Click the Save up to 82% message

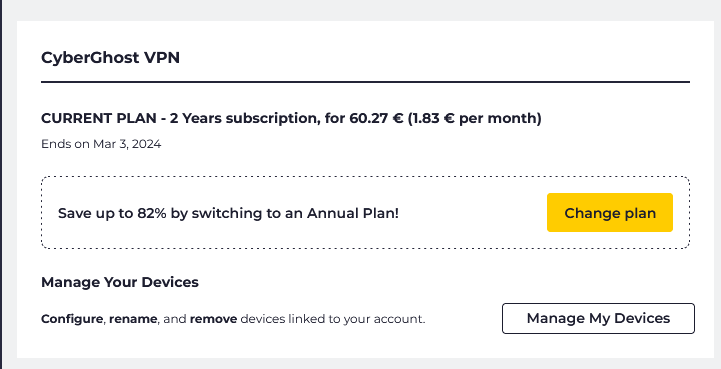coord(228,213)
